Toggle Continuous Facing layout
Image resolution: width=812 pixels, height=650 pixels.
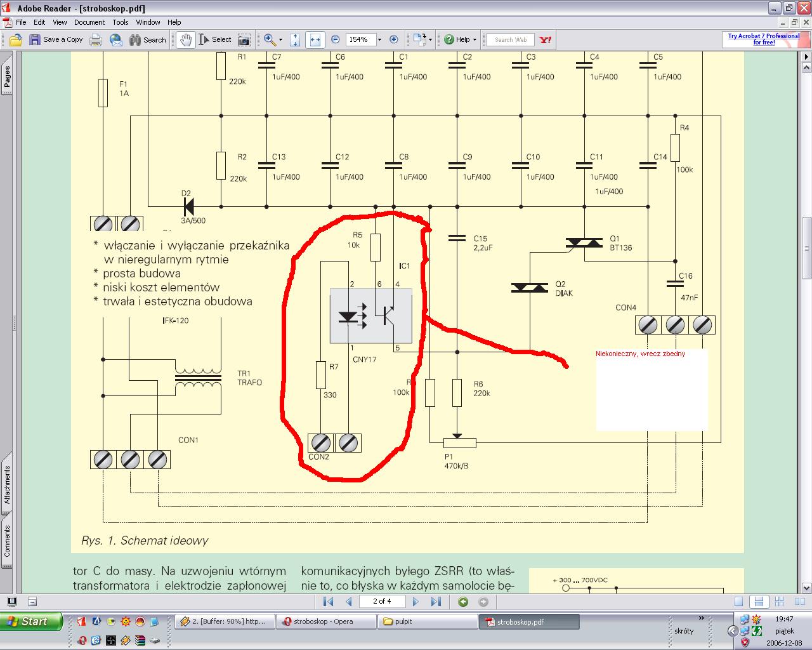tap(779, 601)
